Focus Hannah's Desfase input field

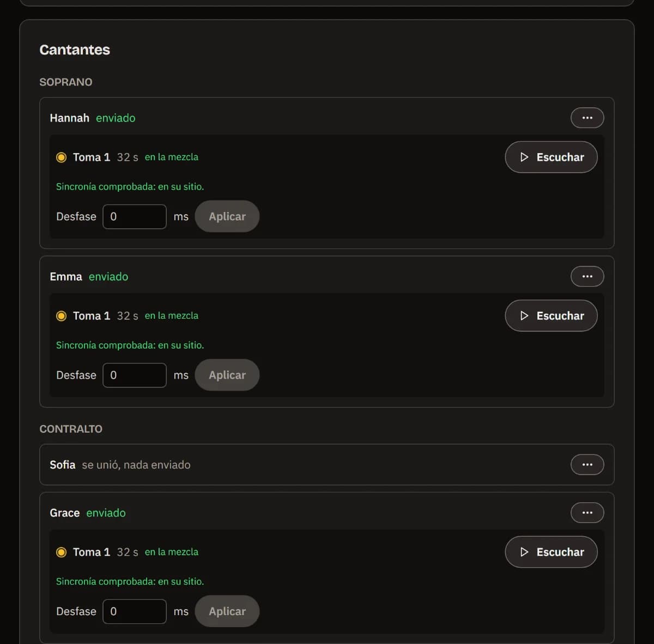point(135,216)
